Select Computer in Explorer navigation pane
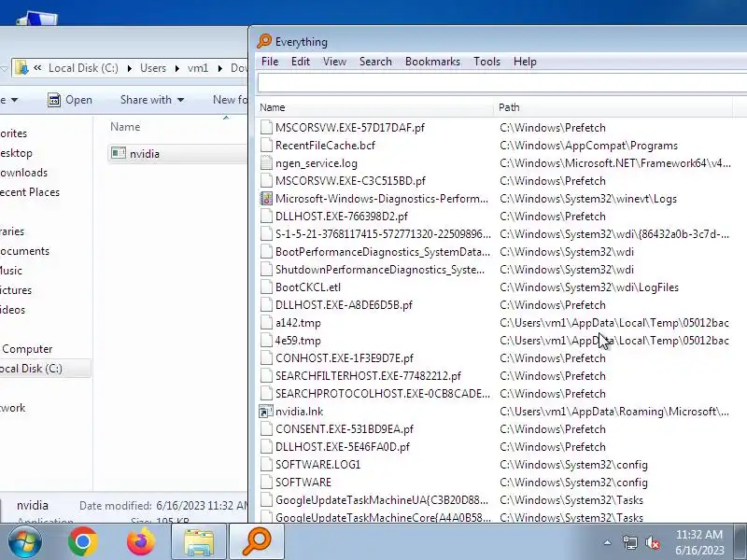This screenshot has height=560, width=747. (27, 349)
